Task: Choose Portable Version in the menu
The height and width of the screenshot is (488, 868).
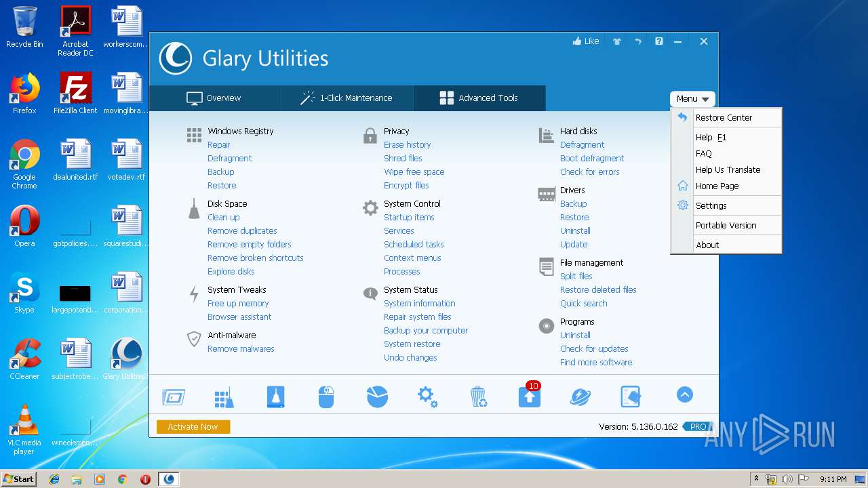Action: point(726,226)
